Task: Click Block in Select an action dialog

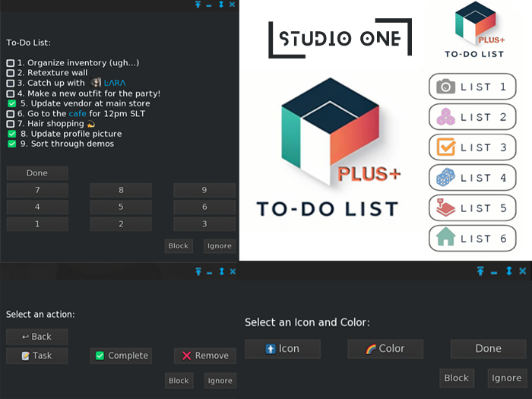Action: (x=179, y=381)
